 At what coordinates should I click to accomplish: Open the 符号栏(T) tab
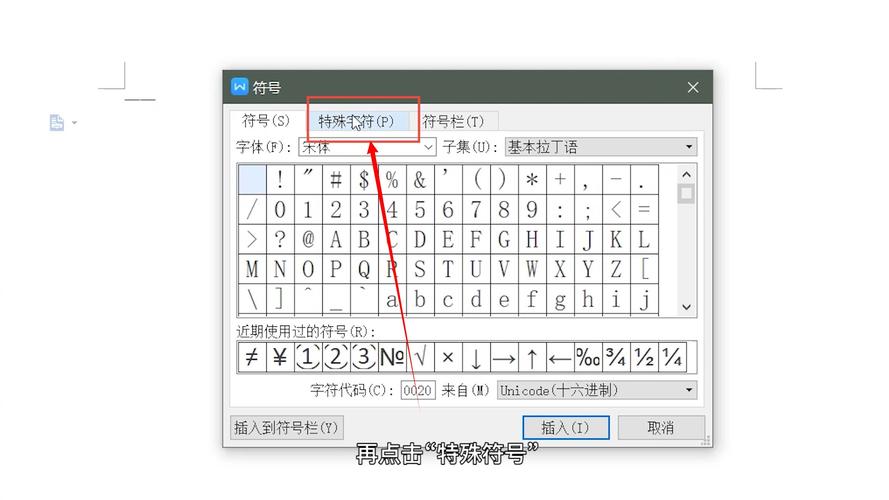(x=453, y=121)
